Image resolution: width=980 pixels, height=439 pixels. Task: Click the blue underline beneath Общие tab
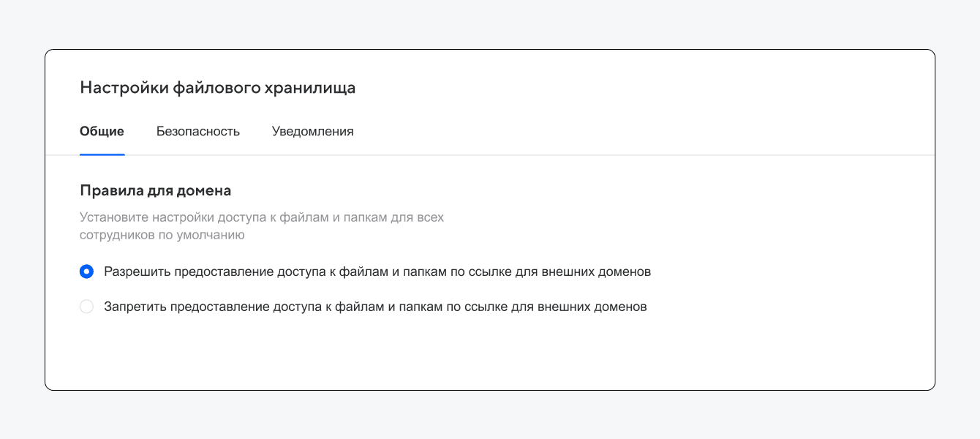point(102,154)
